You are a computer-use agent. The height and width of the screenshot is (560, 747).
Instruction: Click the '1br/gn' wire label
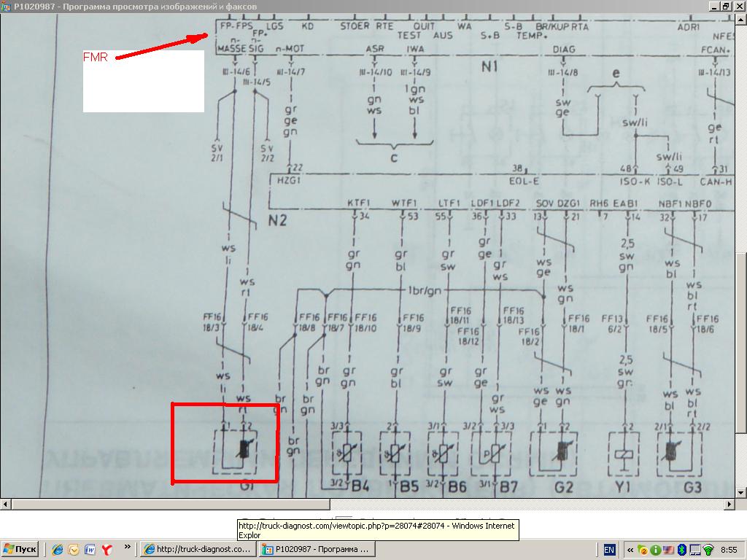coord(425,290)
